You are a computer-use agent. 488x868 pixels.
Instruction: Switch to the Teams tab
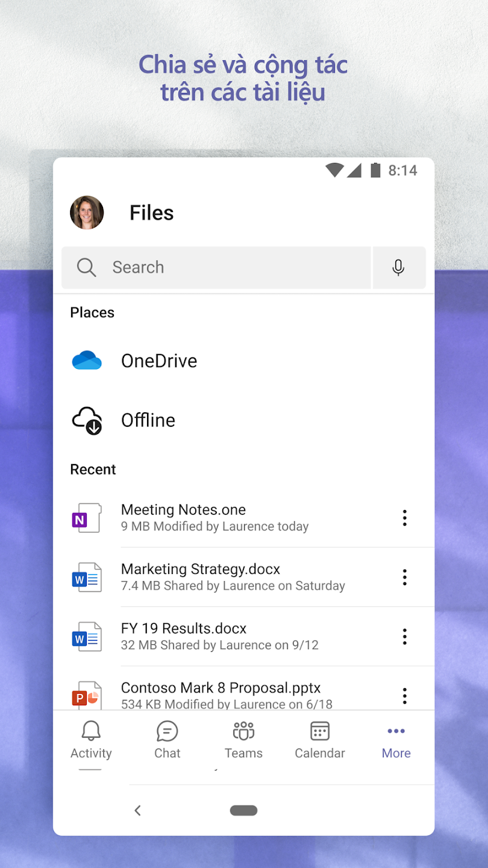(243, 740)
